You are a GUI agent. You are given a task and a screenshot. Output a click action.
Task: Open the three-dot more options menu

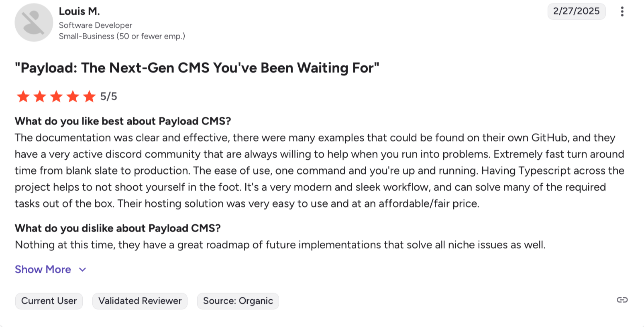(622, 12)
